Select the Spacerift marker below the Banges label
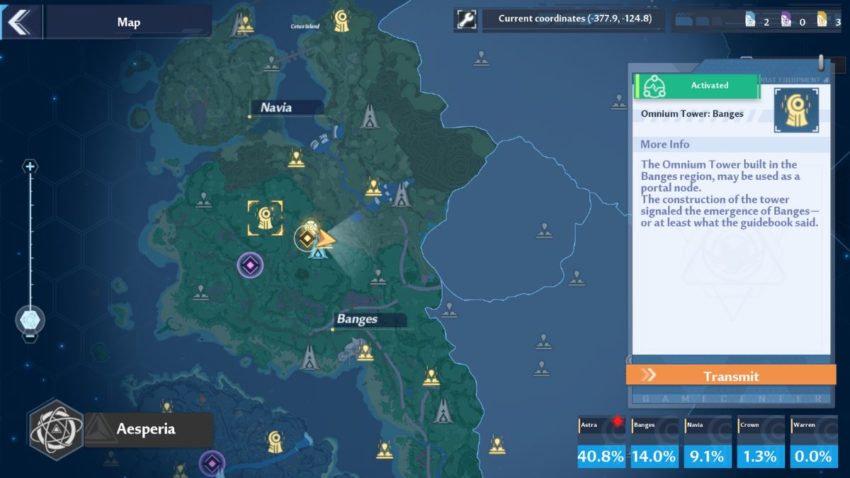Screen dimensions: 850x478 pos(365,353)
